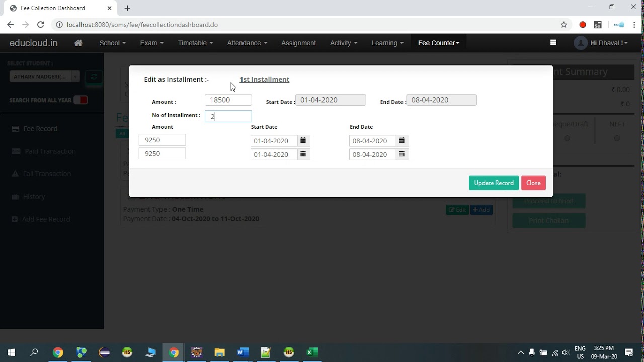Open calendar picker for first row start date
The image size is (644, 362).
(303, 141)
